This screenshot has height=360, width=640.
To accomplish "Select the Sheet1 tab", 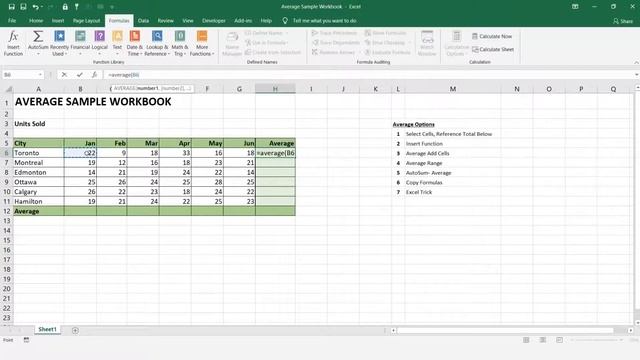I will (47, 329).
